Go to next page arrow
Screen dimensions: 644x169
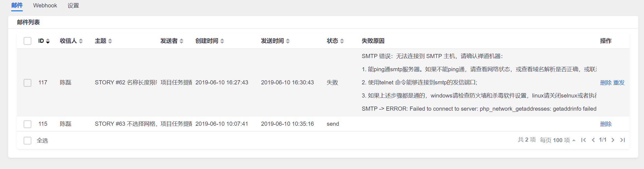pos(613,140)
